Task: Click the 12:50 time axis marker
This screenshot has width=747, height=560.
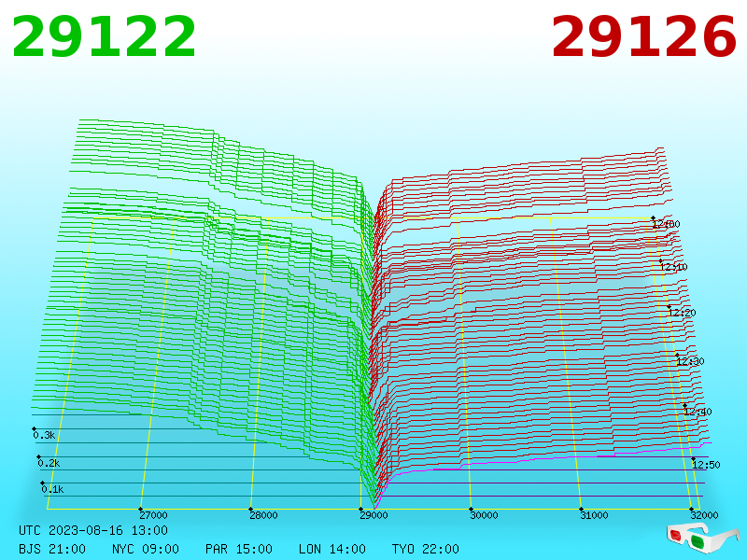Action: coord(706,465)
